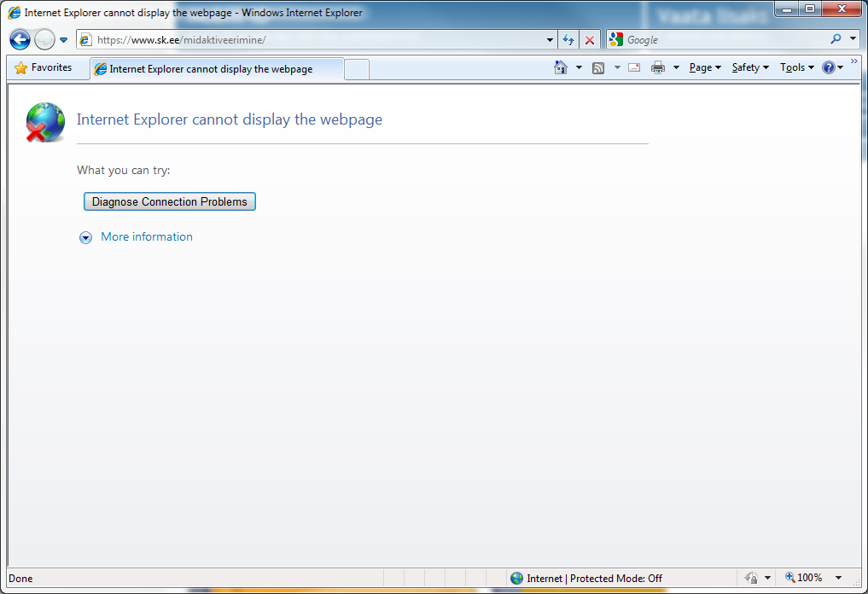This screenshot has width=868, height=594.
Task: Open the zoom level dropdown arrow
Action: coord(839,578)
